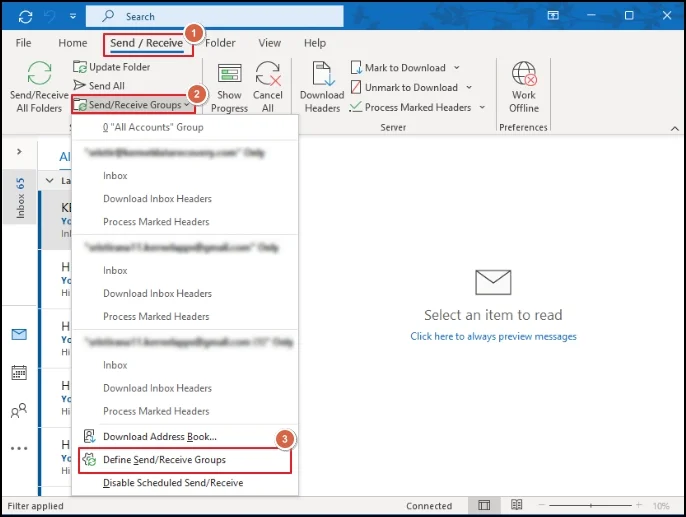
Task: Click Download Inbox Headers under second account
Action: (185, 293)
